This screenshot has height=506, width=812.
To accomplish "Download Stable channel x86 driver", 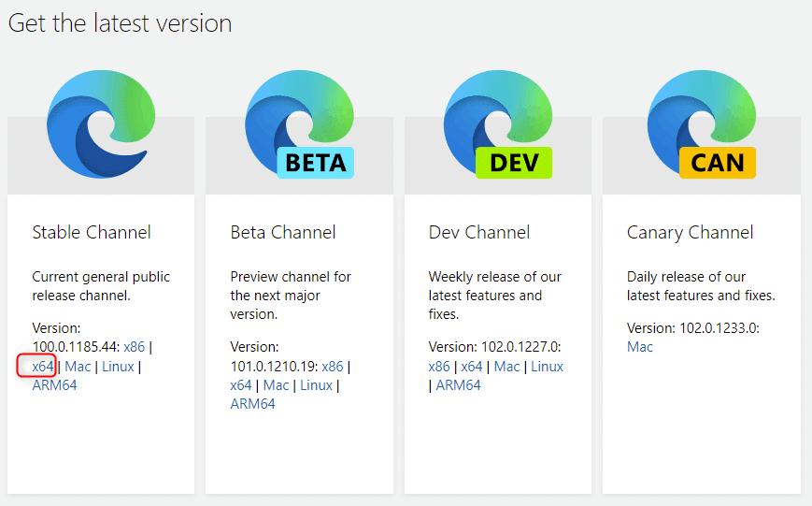I will point(135,347).
